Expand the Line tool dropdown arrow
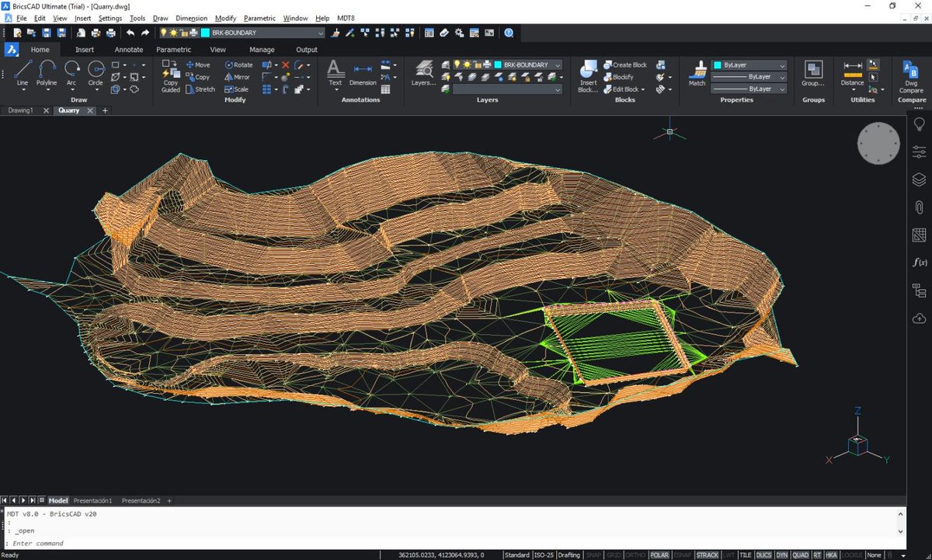Viewport: 932px width, 560px height. point(23,90)
